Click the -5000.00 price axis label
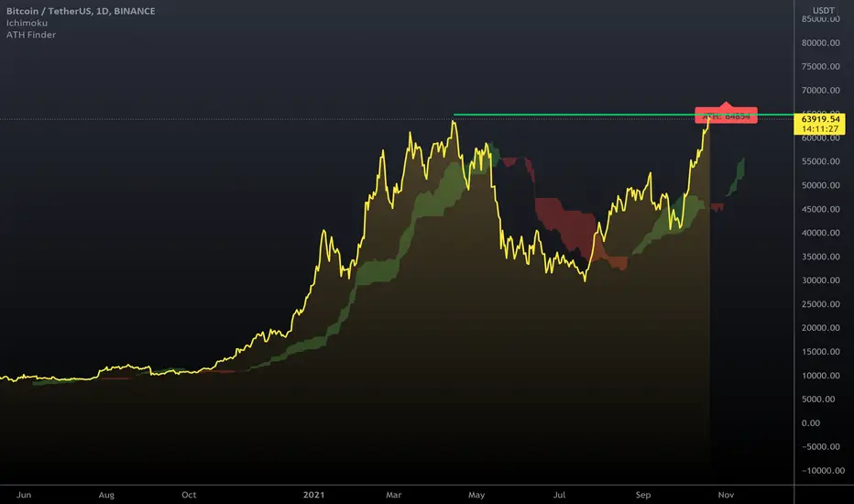 tap(821, 447)
